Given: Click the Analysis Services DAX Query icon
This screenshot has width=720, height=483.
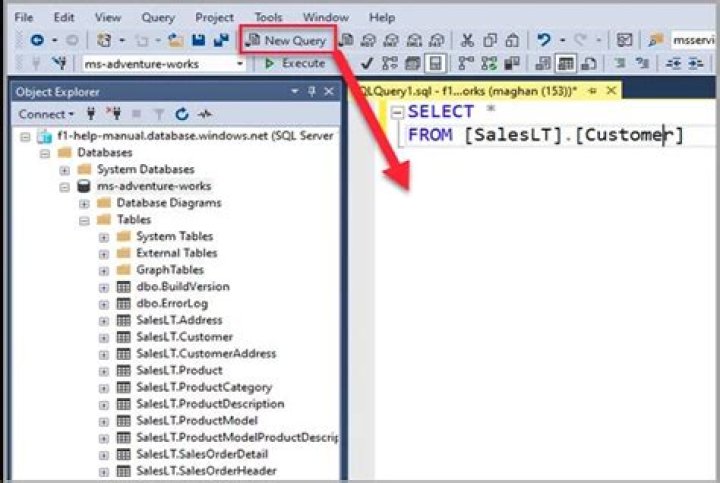Looking at the screenshot, I should pyautogui.click(x=437, y=40).
